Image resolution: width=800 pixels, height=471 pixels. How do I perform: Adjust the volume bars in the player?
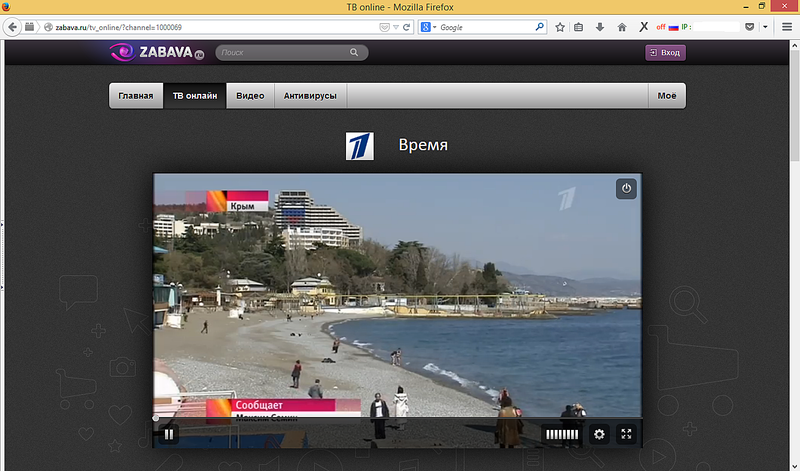point(562,434)
